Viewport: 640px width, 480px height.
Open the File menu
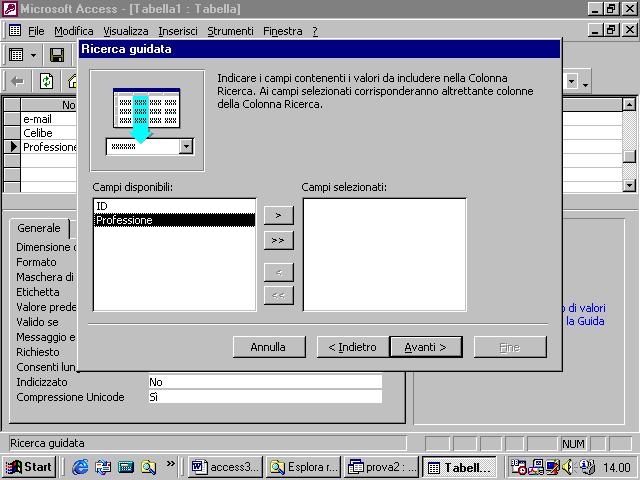pos(36,31)
